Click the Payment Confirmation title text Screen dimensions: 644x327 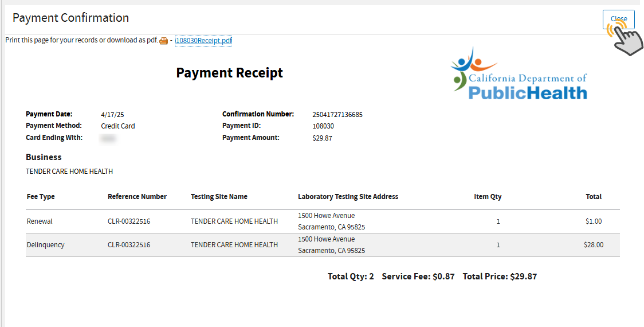coord(70,18)
